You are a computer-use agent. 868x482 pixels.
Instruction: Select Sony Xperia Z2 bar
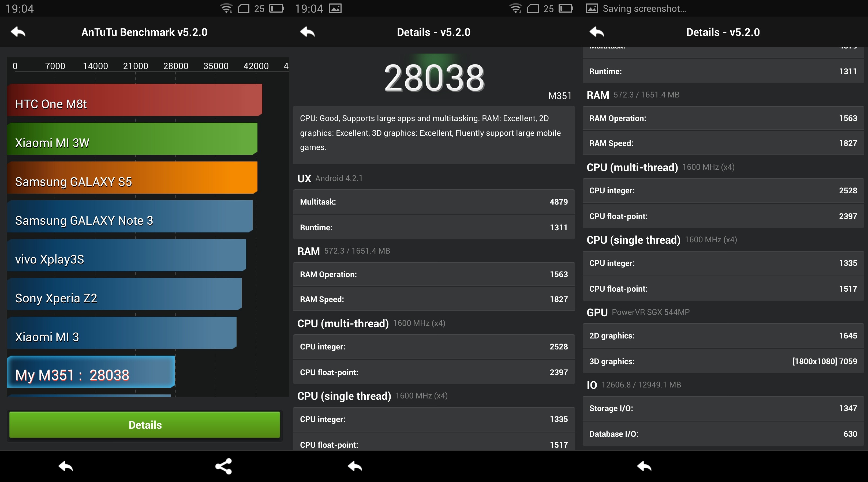pos(124,294)
